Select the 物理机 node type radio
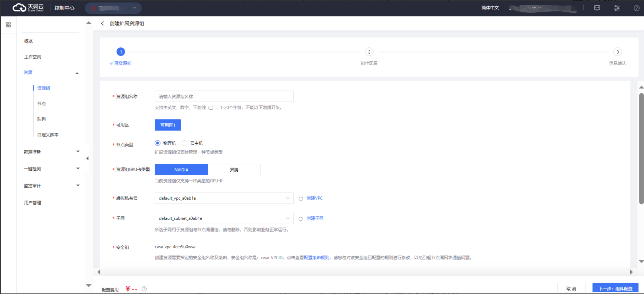This screenshot has height=294, width=644. click(x=158, y=143)
